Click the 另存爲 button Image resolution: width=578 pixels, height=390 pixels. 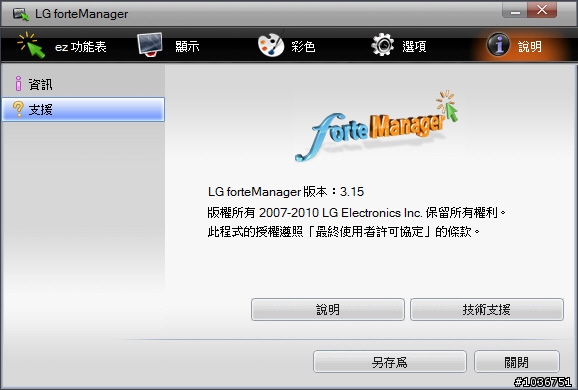[x=390, y=362]
